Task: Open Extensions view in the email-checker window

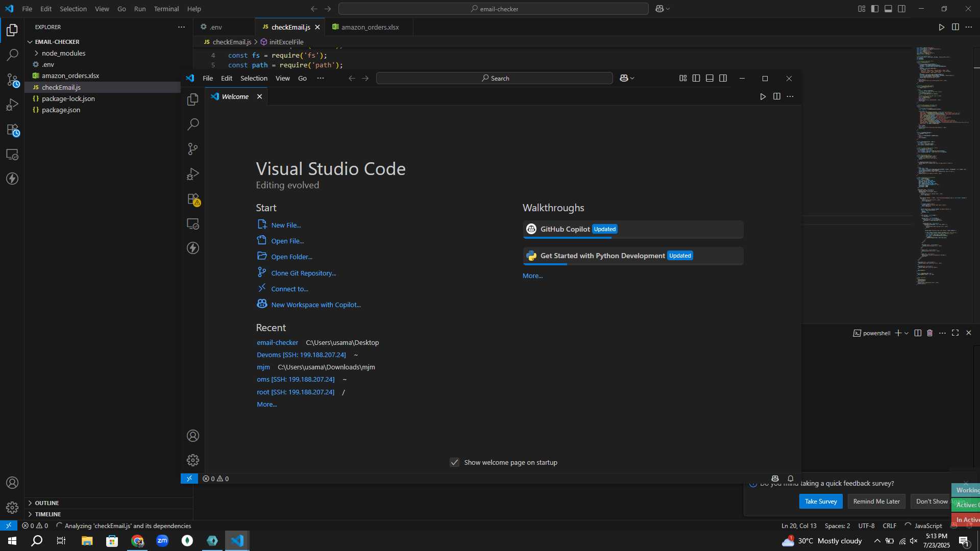Action: [x=12, y=130]
